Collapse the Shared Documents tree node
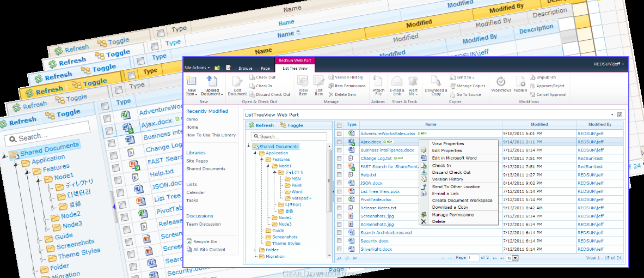This screenshot has height=278, width=644. 248,147
